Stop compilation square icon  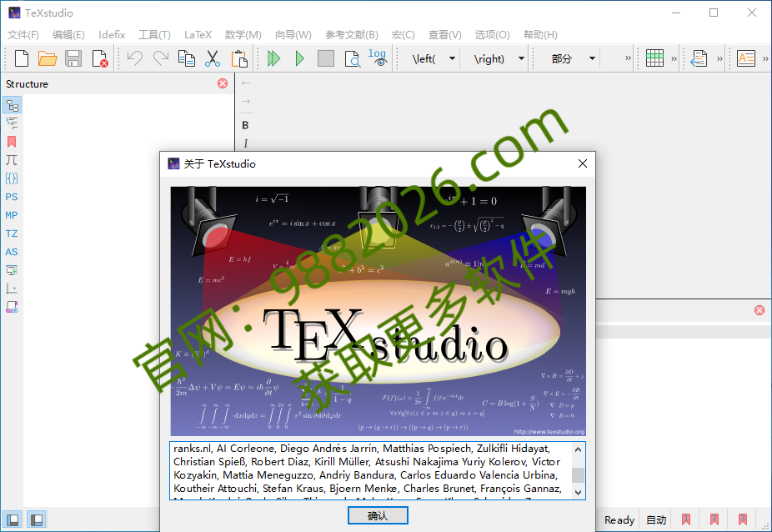[326, 58]
